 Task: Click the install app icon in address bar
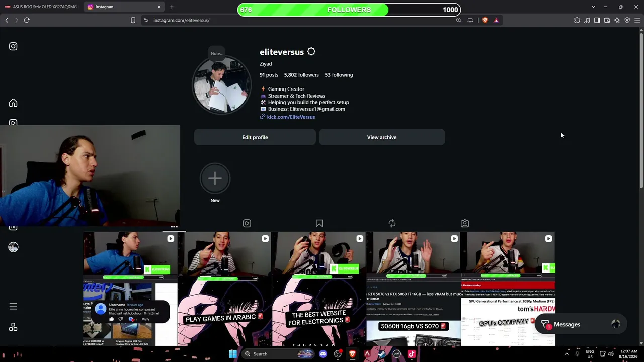tap(470, 20)
